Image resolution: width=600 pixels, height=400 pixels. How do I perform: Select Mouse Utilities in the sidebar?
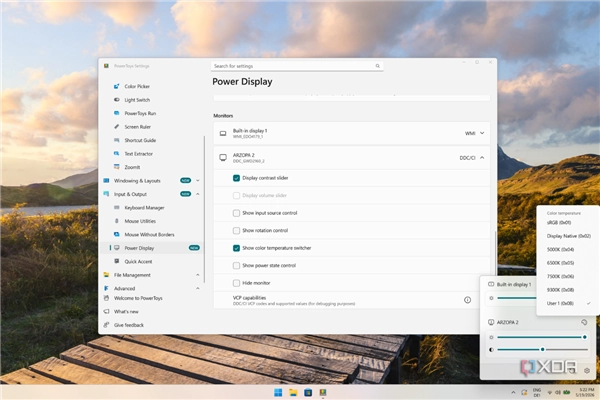pos(140,221)
